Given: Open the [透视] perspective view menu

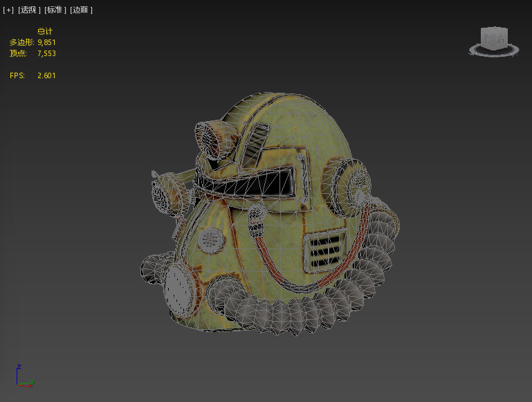Looking at the screenshot, I should (x=29, y=10).
